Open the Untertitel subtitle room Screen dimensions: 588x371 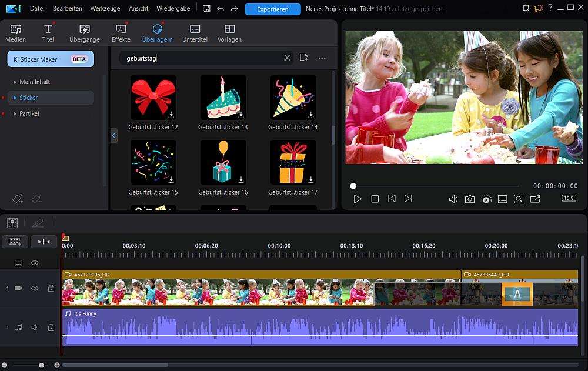click(x=195, y=33)
